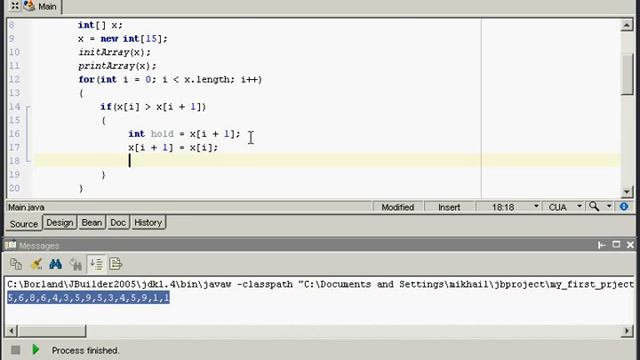
Task: Click the clear messages broom icon
Action: pyautogui.click(x=36, y=264)
